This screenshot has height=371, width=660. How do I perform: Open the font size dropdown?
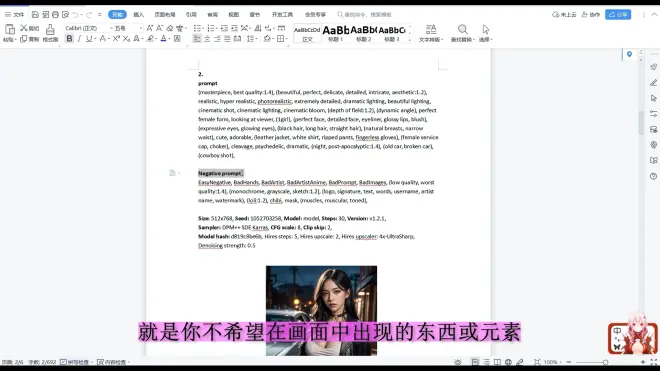tap(128, 28)
